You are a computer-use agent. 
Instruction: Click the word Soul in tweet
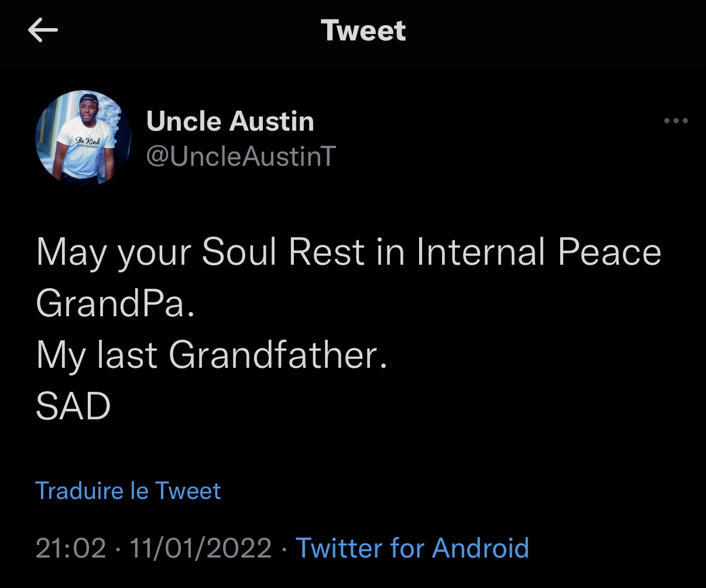point(239,252)
